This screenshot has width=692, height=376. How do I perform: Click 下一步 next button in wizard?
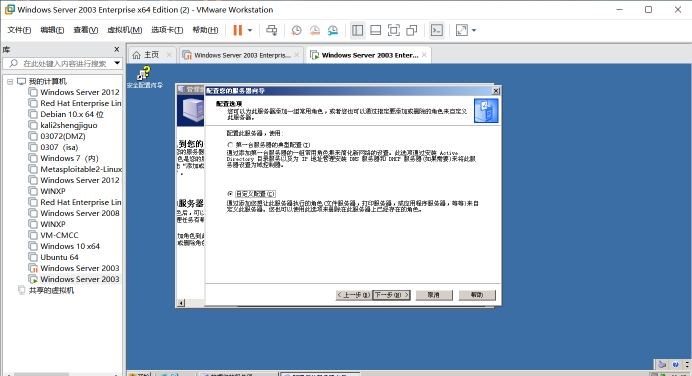391,295
